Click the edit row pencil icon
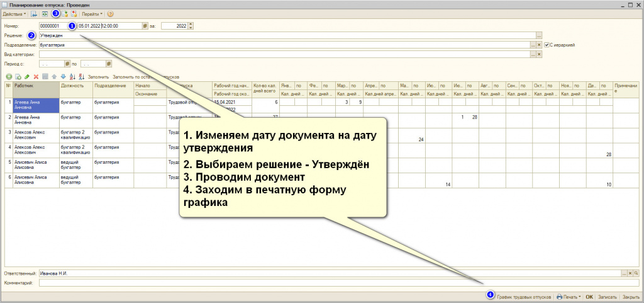The width and height of the screenshot is (644, 303). (27, 76)
